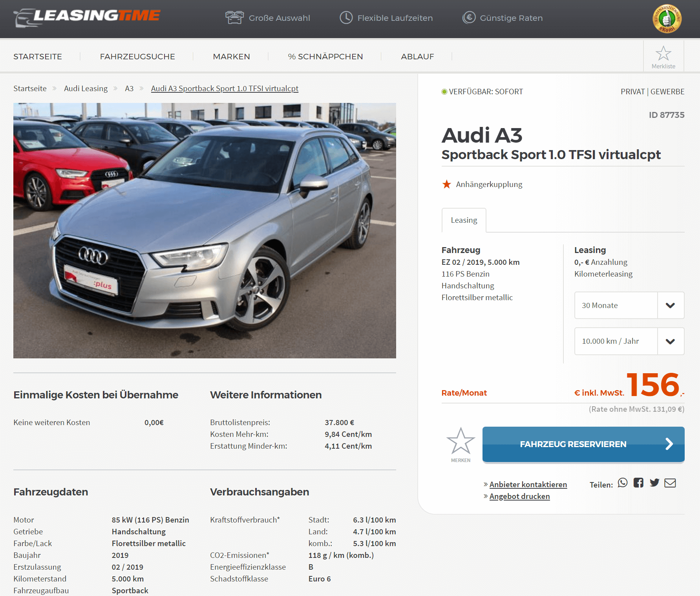The width and height of the screenshot is (700, 596).
Task: Click the green availability dot icon
Action: pyautogui.click(x=444, y=92)
